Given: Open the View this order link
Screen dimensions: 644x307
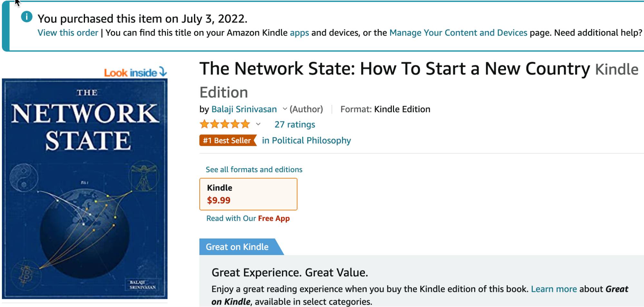Looking at the screenshot, I should coord(68,33).
